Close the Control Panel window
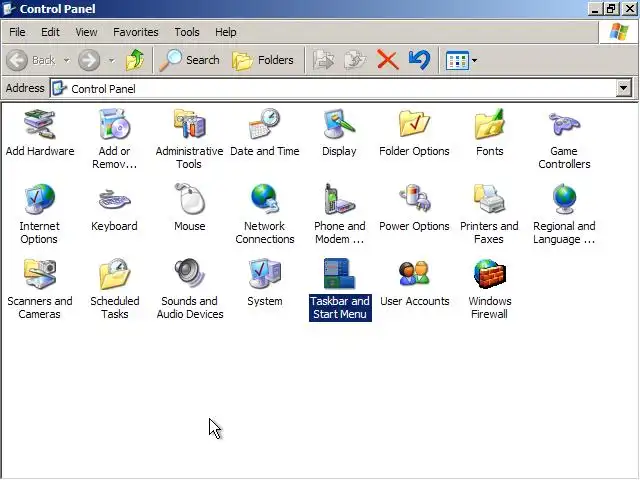 click(629, 9)
